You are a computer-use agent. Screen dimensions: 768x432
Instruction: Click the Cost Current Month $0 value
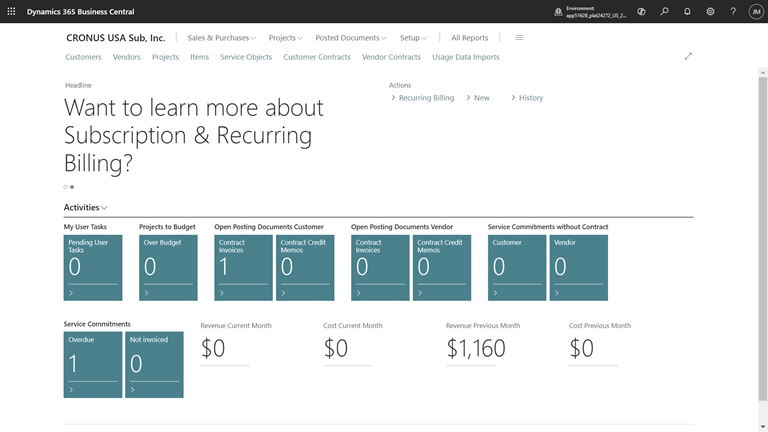[336, 348]
